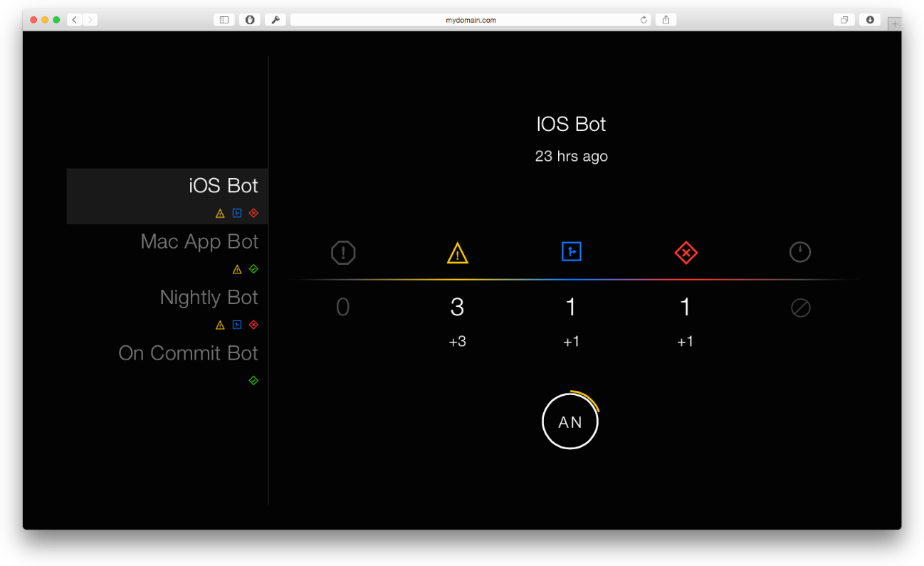Open the Safari share menu
924x566 pixels.
[666, 20]
